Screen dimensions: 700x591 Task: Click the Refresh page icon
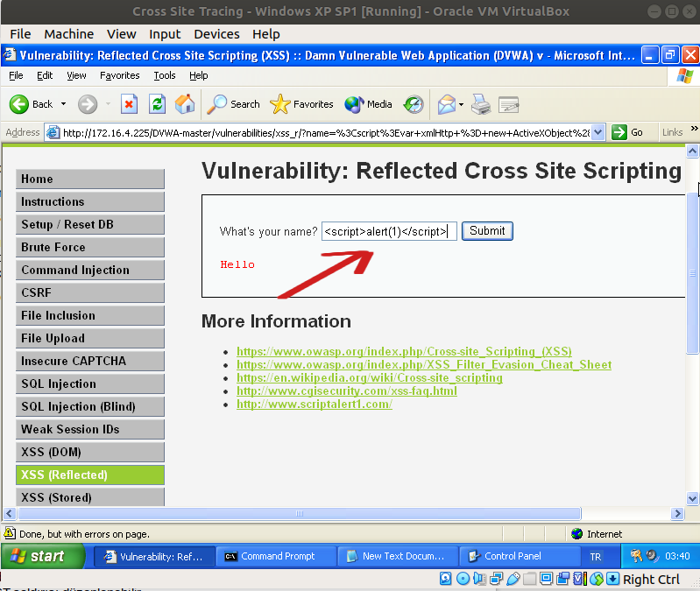coord(157,105)
